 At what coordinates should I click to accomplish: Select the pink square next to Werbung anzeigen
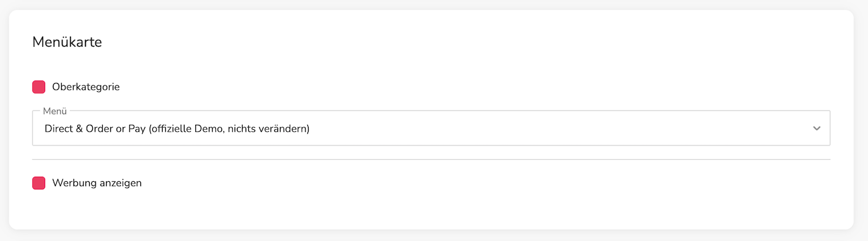click(x=39, y=183)
